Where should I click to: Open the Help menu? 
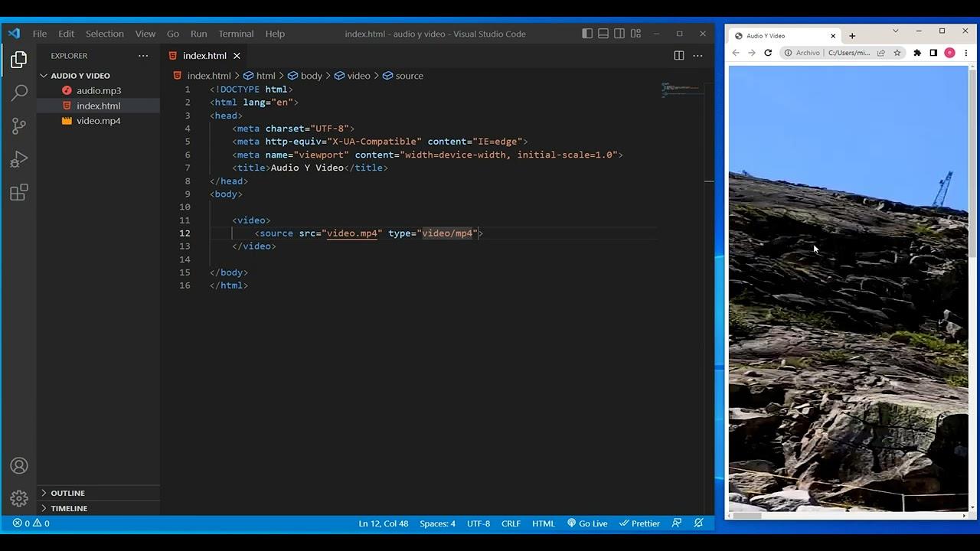coord(275,34)
